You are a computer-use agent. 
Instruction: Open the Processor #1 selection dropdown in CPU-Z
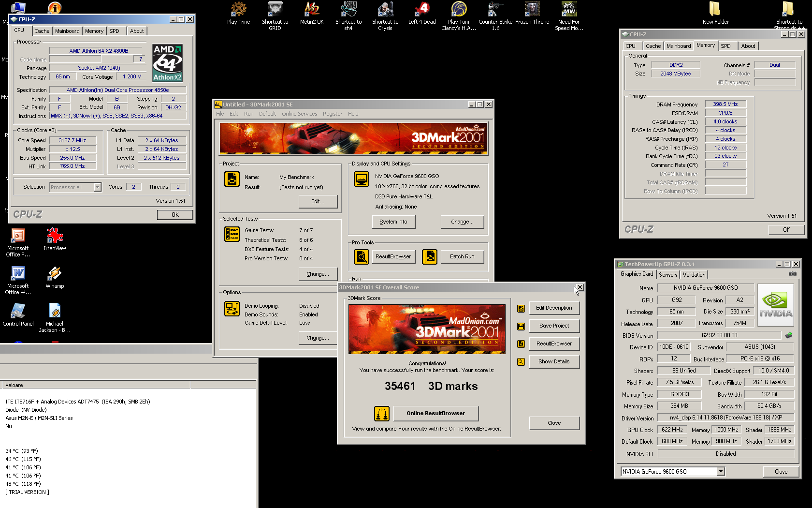click(98, 187)
